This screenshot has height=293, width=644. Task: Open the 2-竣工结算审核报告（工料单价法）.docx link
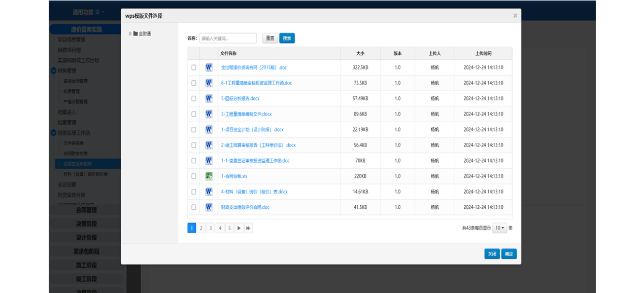click(258, 145)
